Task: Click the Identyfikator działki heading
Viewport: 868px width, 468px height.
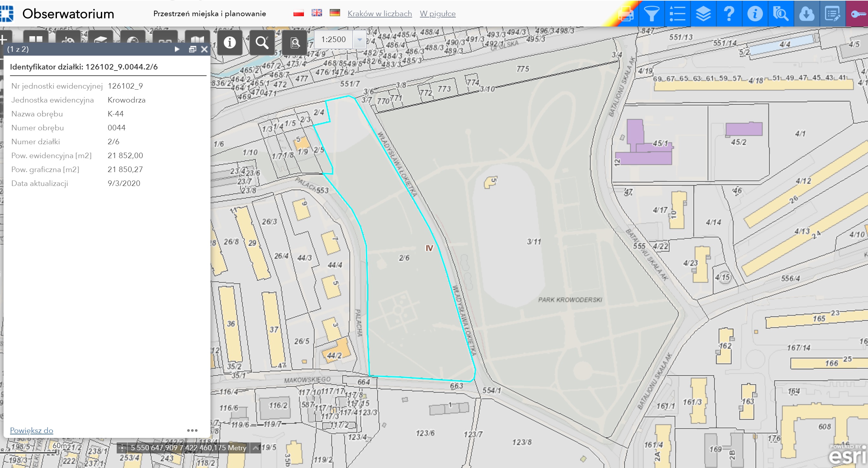Action: click(x=83, y=67)
